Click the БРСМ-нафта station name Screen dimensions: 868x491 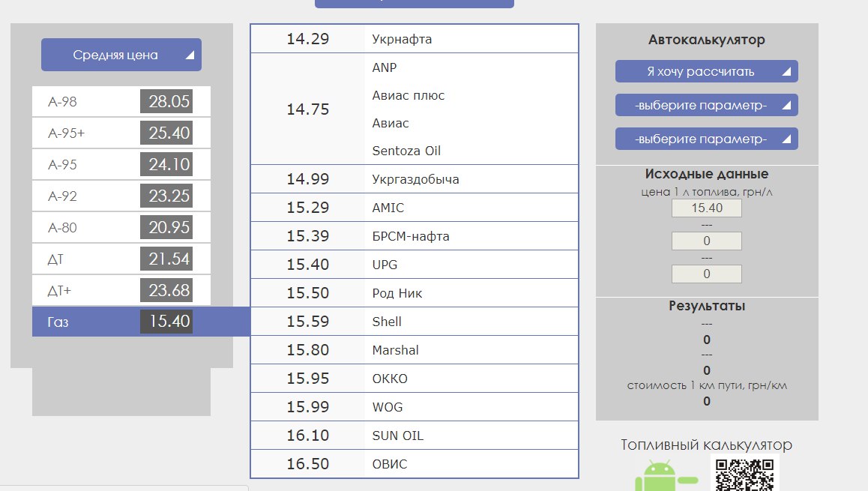[411, 236]
